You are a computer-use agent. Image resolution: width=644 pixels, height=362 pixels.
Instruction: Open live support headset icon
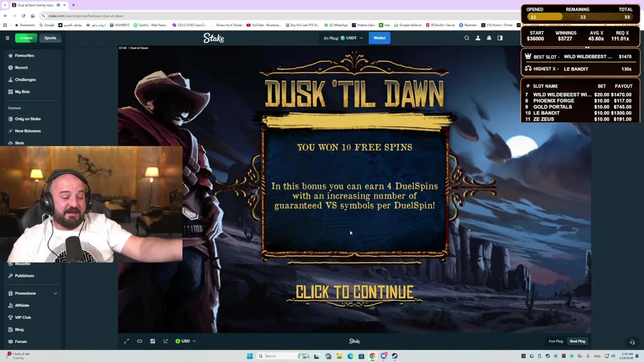pyautogui.click(x=632, y=342)
